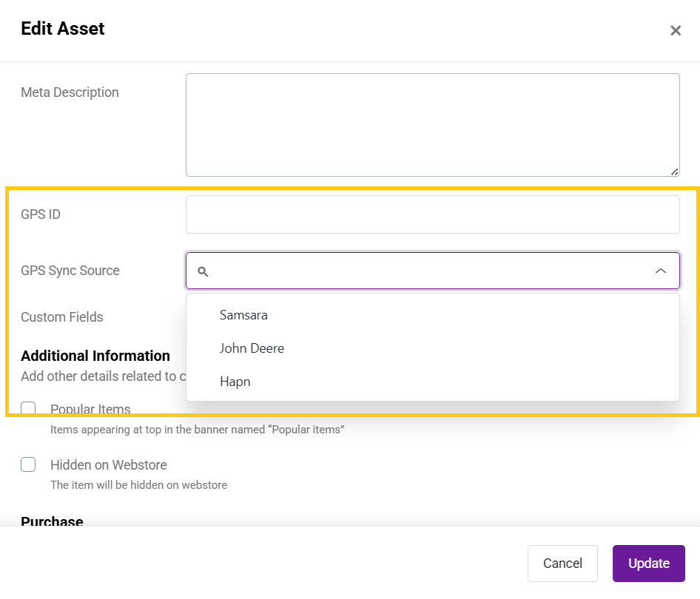Click the Custom Fields label
This screenshot has width=700, height=599.
62,317
